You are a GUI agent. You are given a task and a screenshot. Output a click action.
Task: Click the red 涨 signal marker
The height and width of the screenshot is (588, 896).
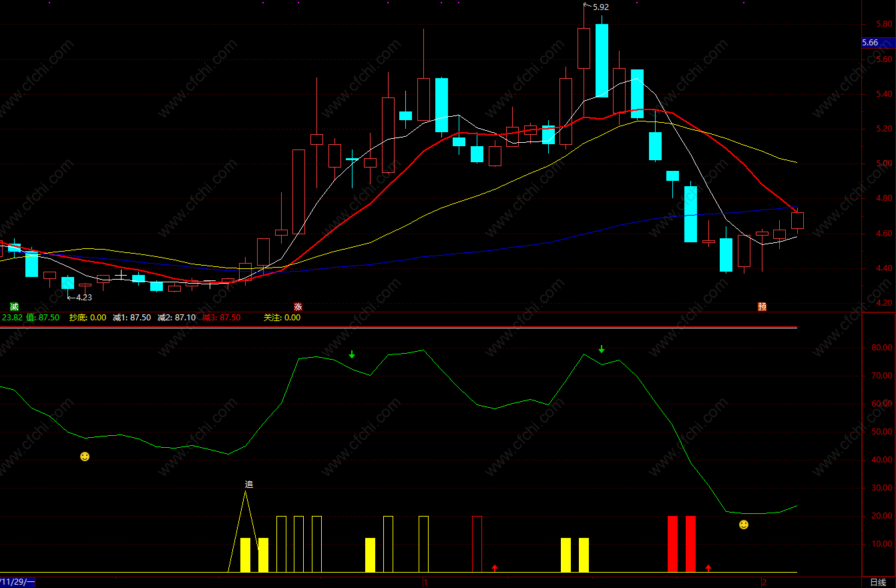coord(298,307)
